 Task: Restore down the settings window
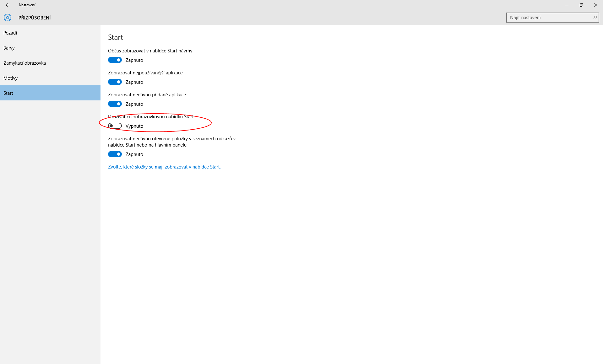click(581, 5)
